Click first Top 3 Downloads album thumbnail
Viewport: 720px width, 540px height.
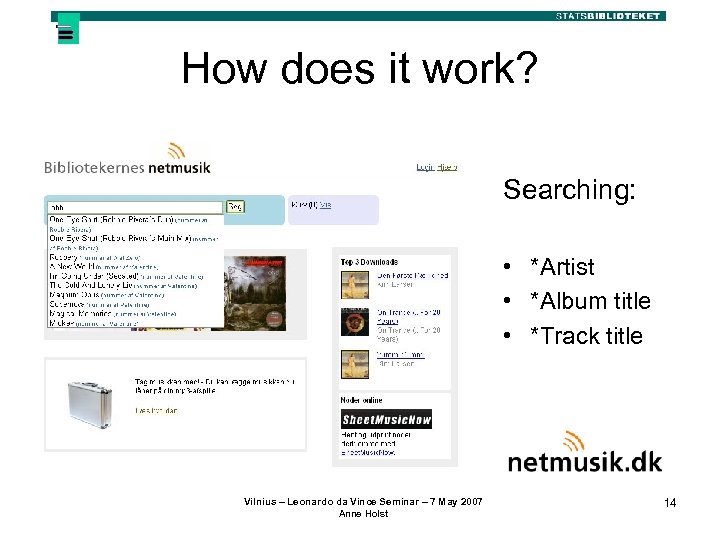pos(354,285)
